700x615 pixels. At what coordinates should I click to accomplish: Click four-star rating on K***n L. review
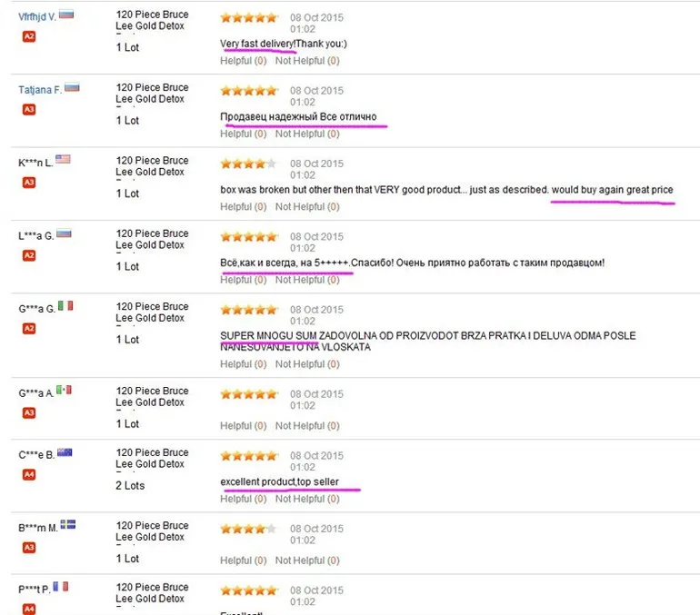pyautogui.click(x=249, y=164)
